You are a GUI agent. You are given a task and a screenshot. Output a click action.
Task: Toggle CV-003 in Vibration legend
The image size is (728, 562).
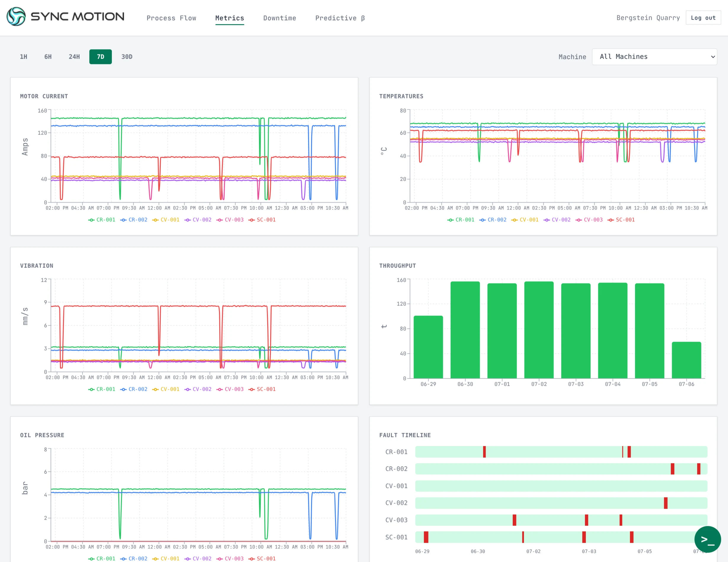230,389
